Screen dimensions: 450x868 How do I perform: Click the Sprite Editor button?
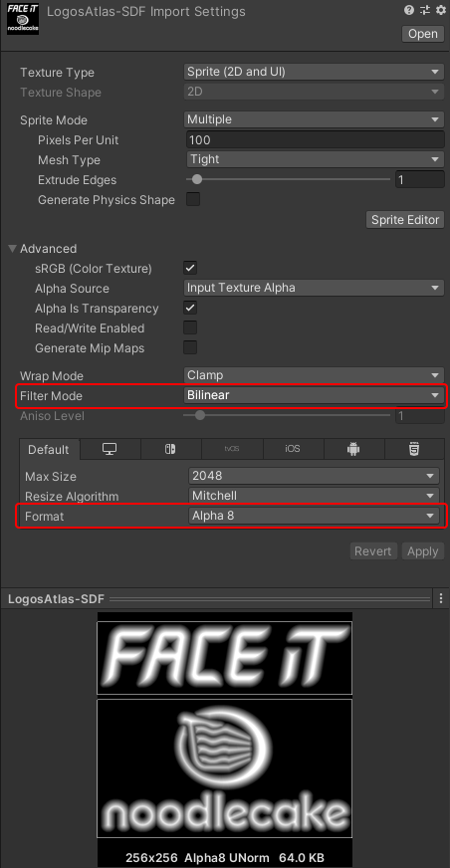(405, 220)
